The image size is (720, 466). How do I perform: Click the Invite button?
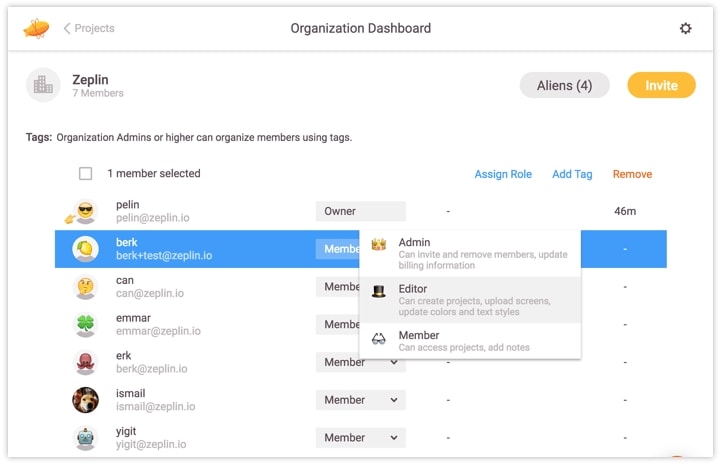pyautogui.click(x=661, y=85)
